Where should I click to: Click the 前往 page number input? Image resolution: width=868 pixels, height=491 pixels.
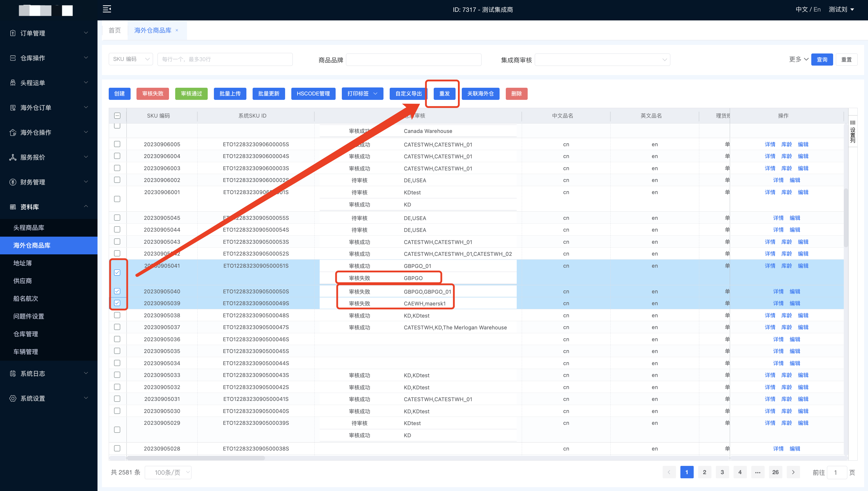click(x=838, y=472)
